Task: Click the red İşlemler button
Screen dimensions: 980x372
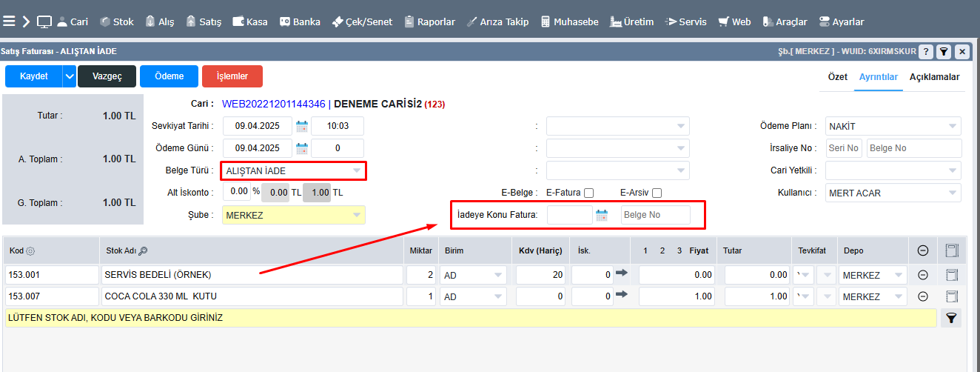Action: click(x=232, y=76)
